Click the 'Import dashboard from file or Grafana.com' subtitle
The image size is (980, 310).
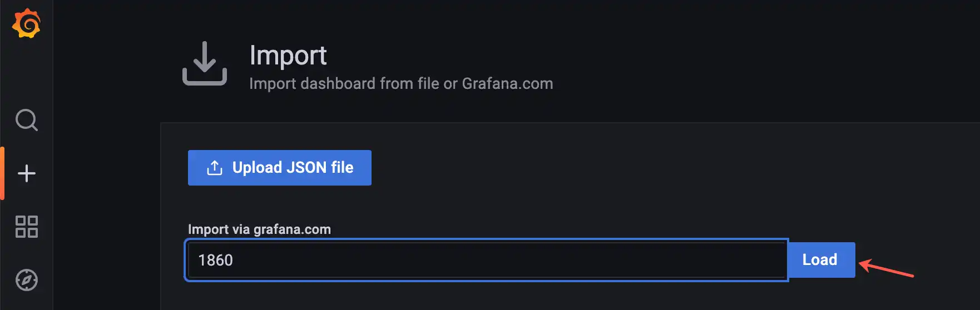pyautogui.click(x=401, y=83)
